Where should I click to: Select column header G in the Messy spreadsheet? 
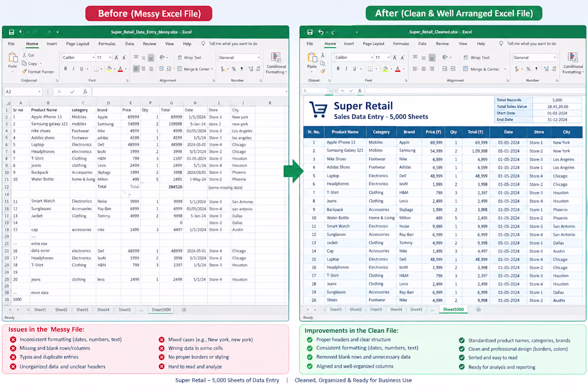172,103
